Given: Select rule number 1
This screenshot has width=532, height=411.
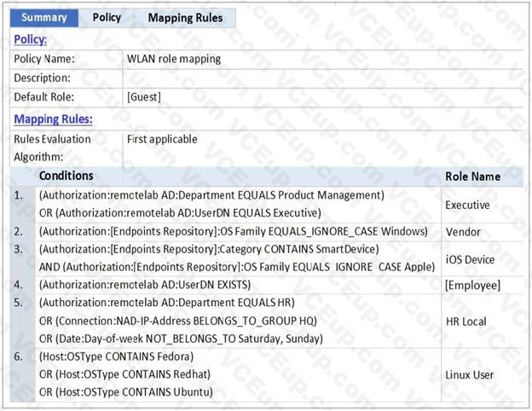Looking at the screenshot, I should pos(19,195).
